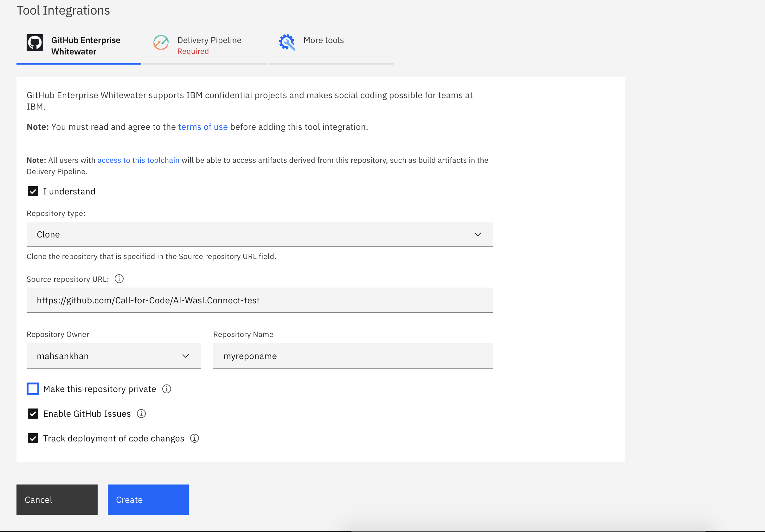The image size is (765, 532).
Task: Check Make this repository private
Action: (33, 389)
